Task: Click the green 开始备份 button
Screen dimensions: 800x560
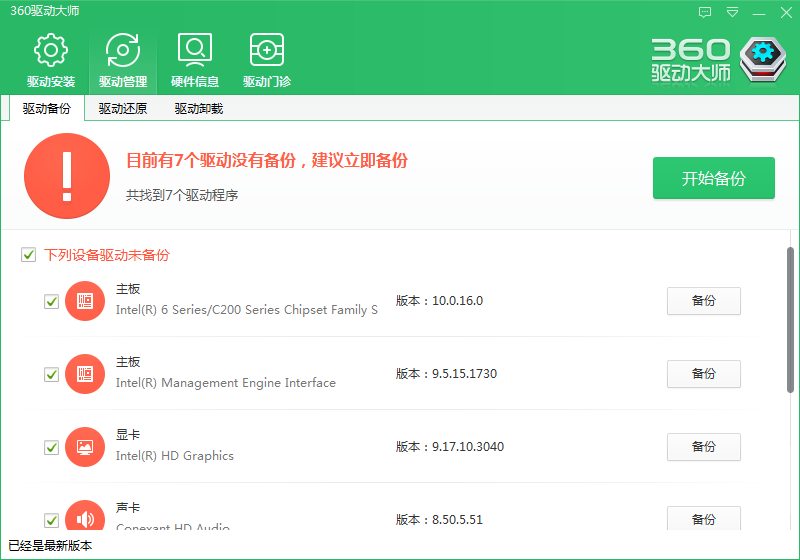Action: click(x=713, y=179)
